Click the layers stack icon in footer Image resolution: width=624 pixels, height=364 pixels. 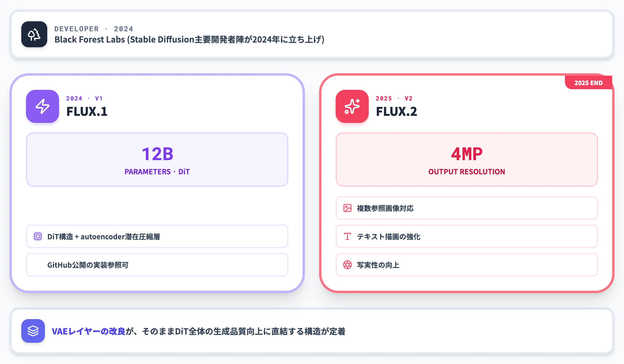tap(33, 331)
